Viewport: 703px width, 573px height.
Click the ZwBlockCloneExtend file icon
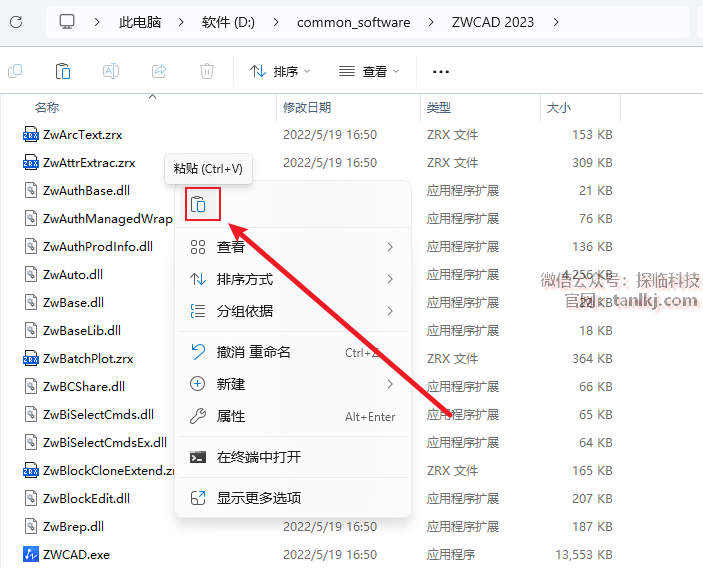pos(30,470)
